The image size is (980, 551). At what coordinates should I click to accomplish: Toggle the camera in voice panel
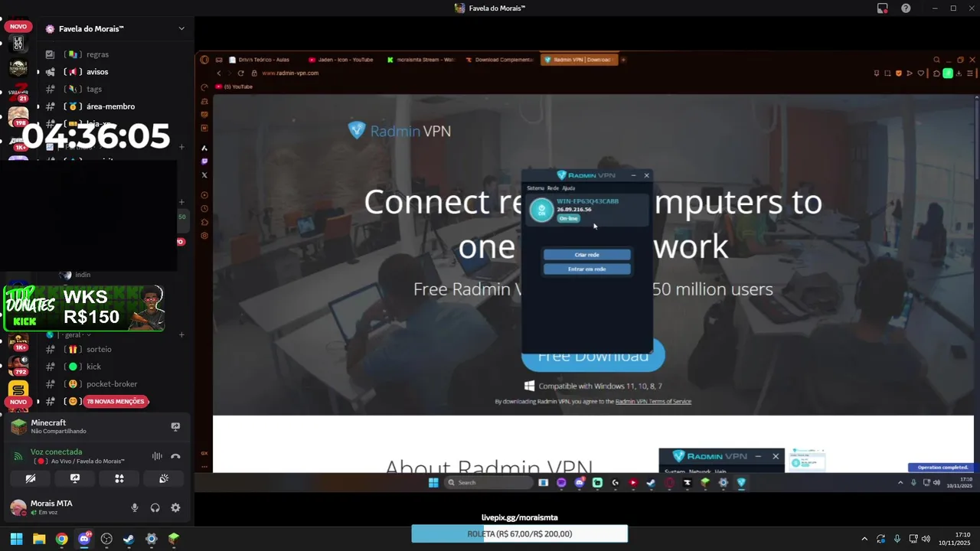point(31,478)
